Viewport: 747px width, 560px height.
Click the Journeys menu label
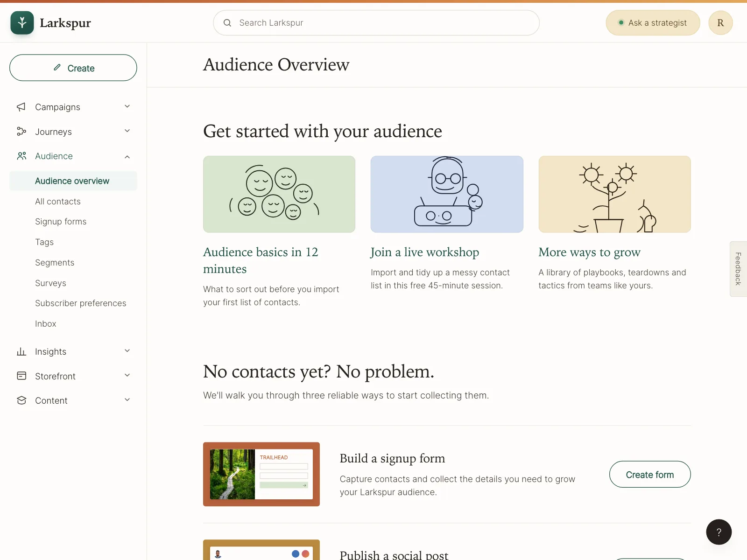coord(53,132)
